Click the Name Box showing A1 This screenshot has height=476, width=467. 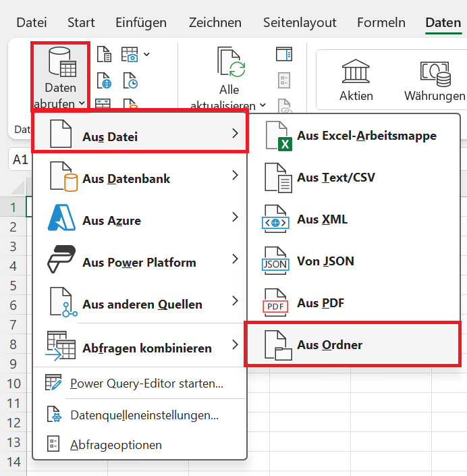20,159
